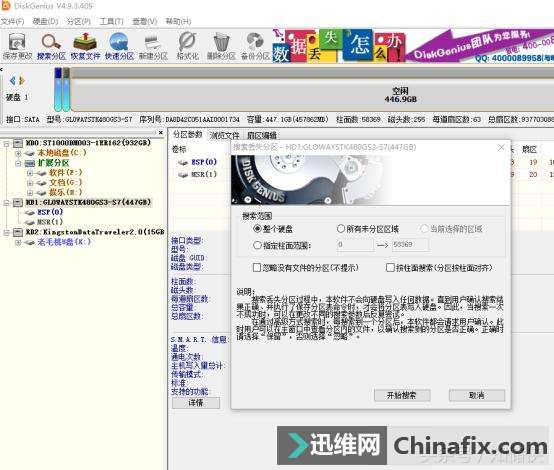Open the Search Partition (搜索分区) tool

tap(51, 46)
